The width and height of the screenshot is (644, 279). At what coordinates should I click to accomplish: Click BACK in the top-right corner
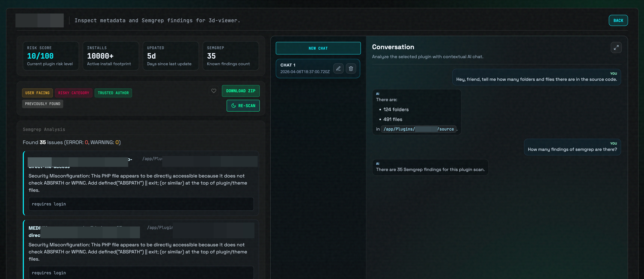click(x=618, y=20)
